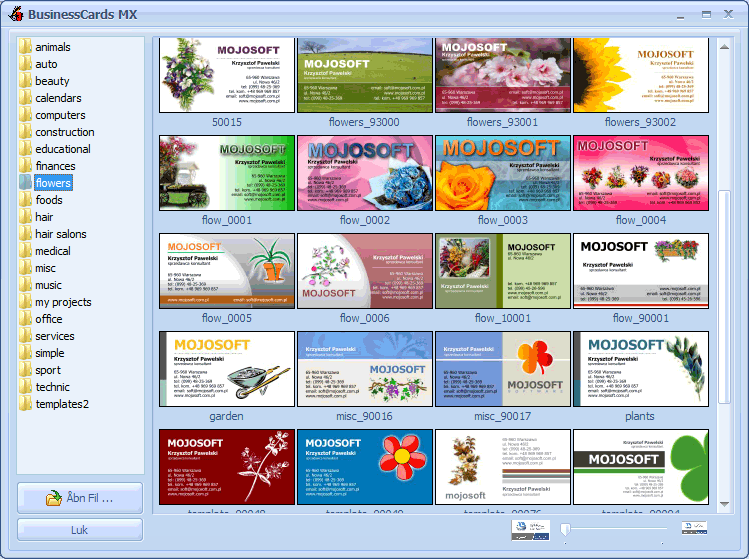Screen dimensions: 749x559
Task: Pick the lowercase mojosoft autumn leaves template
Action: tap(503, 467)
